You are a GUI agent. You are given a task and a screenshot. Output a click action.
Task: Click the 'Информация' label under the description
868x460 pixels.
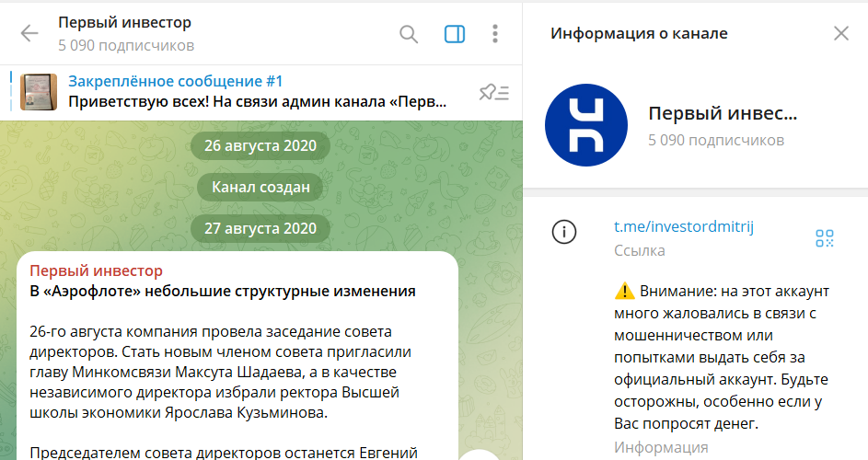(661, 447)
